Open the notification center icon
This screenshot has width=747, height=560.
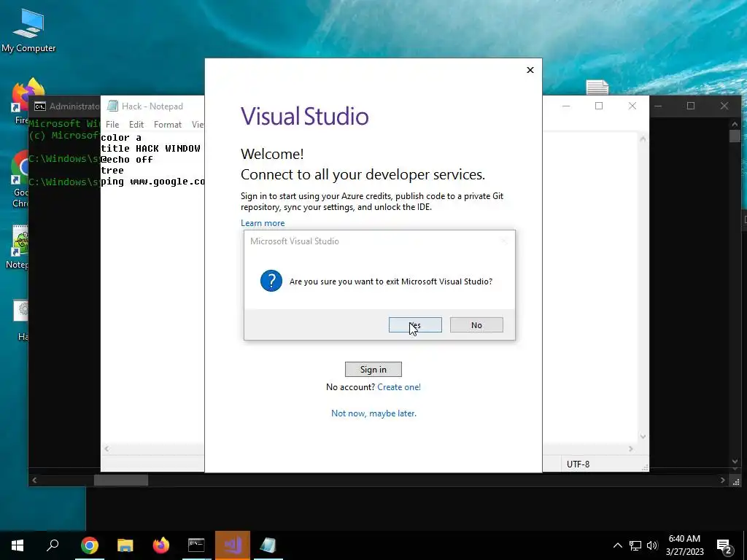(724, 546)
